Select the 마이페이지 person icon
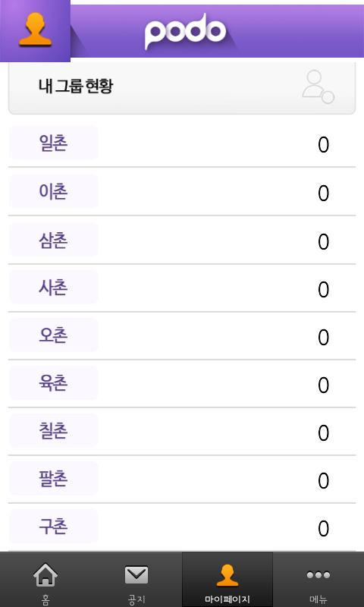364x607 pixels. pyautogui.click(x=227, y=576)
